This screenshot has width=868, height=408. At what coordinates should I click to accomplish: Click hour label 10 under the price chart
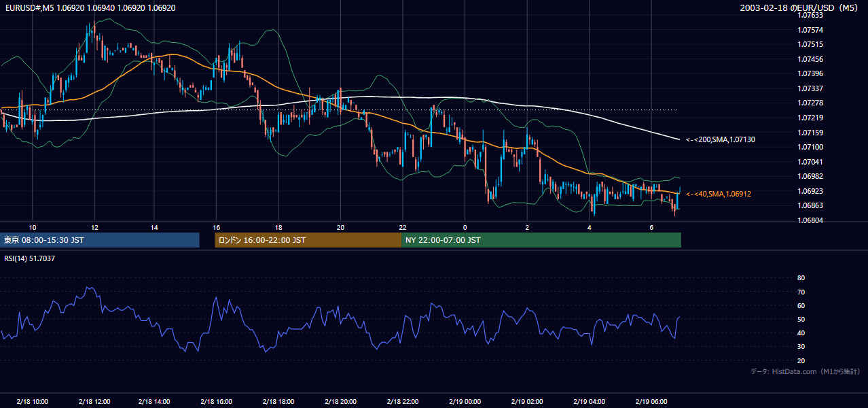tap(32, 227)
